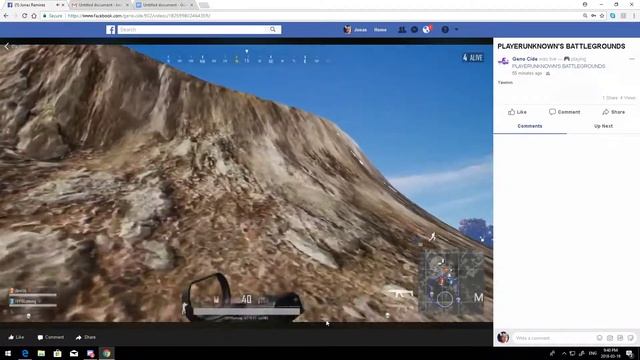The height and width of the screenshot is (360, 640).
Task: Share the post from the right panel
Action: 613,112
